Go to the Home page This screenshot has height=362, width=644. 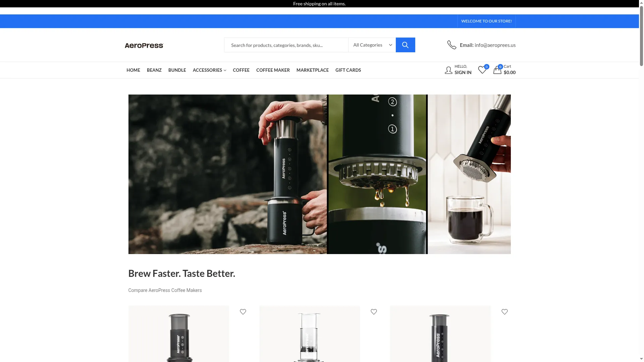tap(133, 70)
